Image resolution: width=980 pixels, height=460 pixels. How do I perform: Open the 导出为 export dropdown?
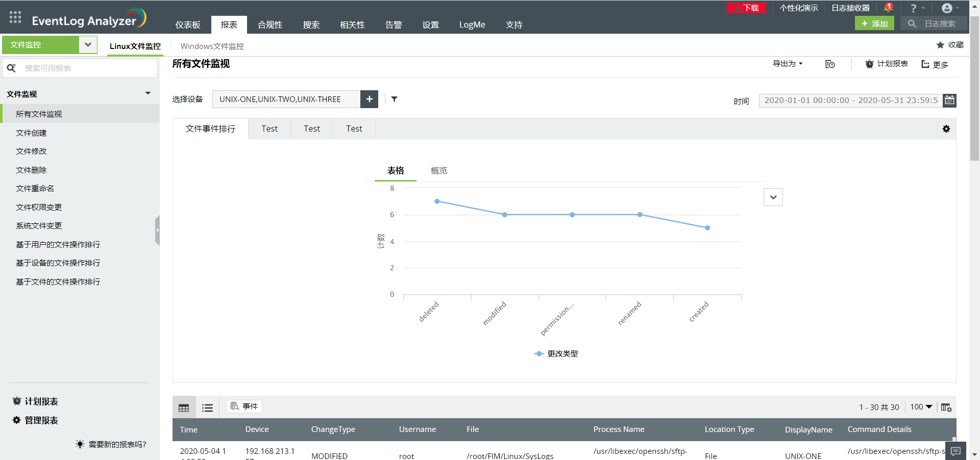pos(787,64)
